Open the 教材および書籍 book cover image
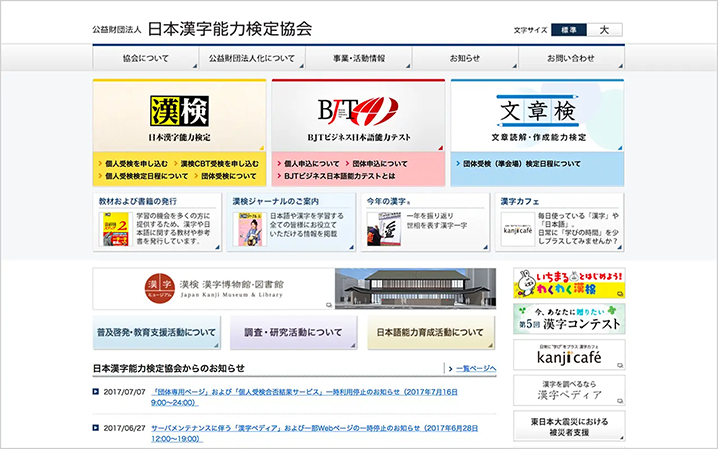Screen dimensions: 718x449 (x=114, y=231)
